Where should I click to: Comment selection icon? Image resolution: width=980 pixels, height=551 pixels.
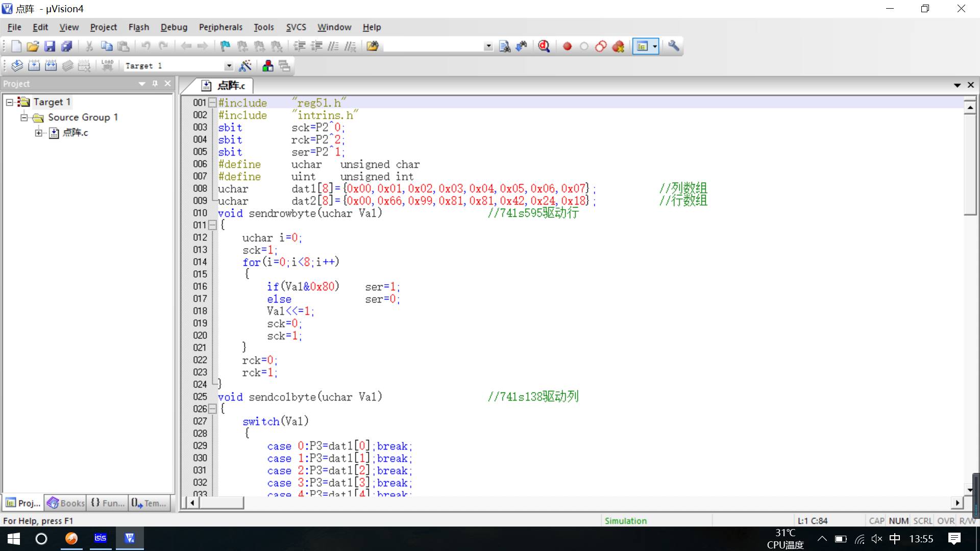333,46
